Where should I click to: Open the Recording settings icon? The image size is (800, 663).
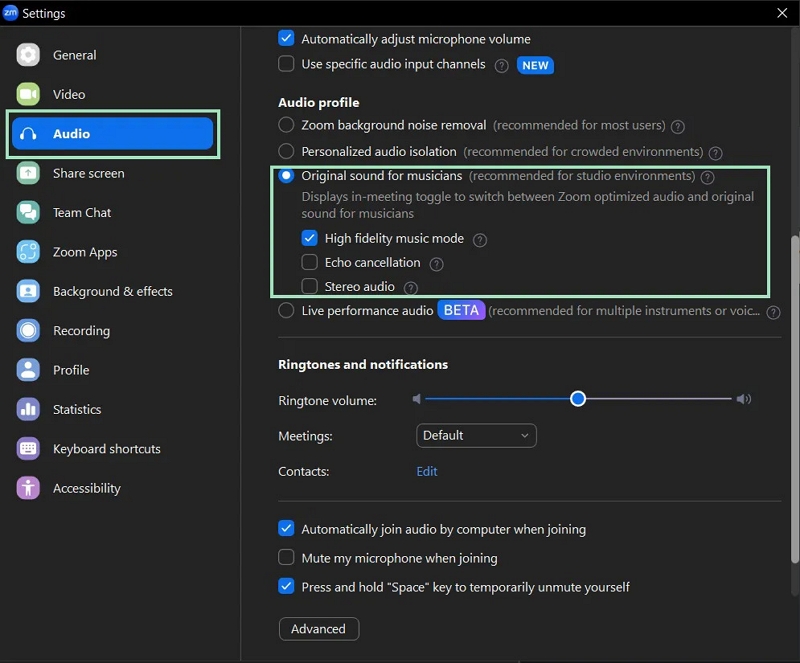(x=28, y=331)
